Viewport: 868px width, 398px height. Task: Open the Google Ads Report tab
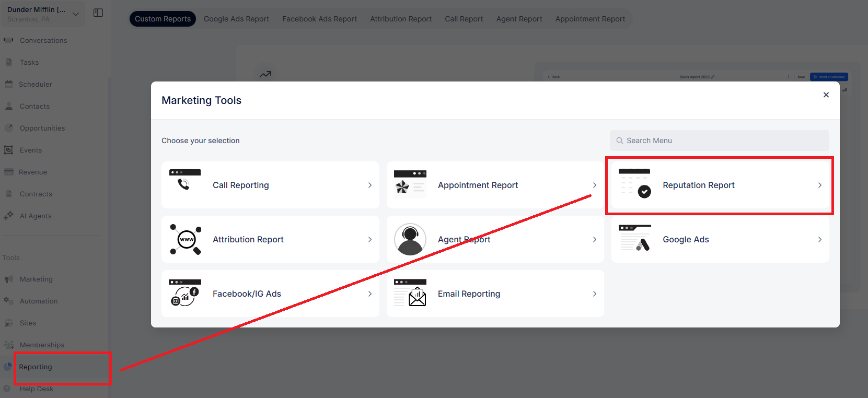(x=236, y=19)
